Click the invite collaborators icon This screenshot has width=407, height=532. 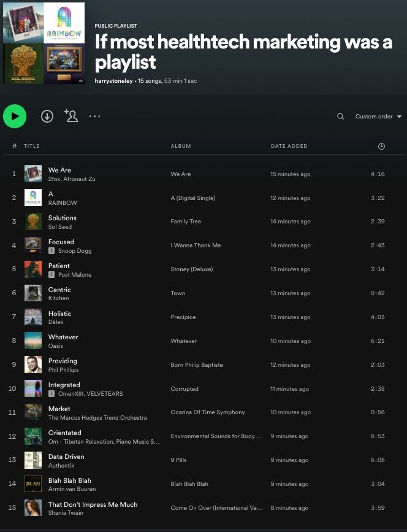coord(71,116)
